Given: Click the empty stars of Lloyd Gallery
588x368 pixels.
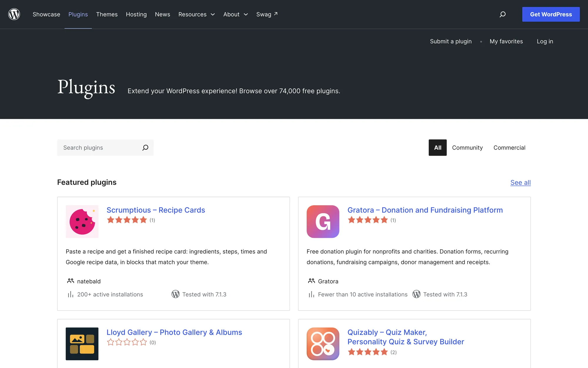Looking at the screenshot, I should click(x=127, y=342).
